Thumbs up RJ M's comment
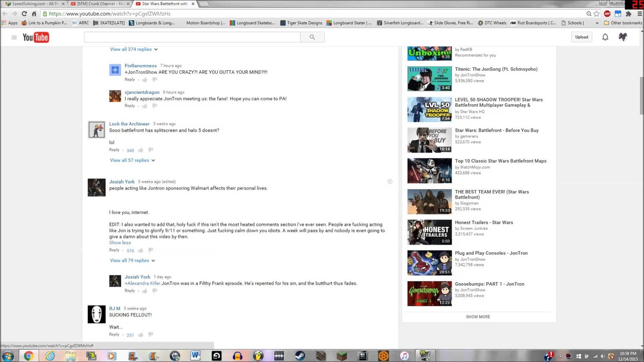The height and width of the screenshot is (362, 644). tap(141, 335)
